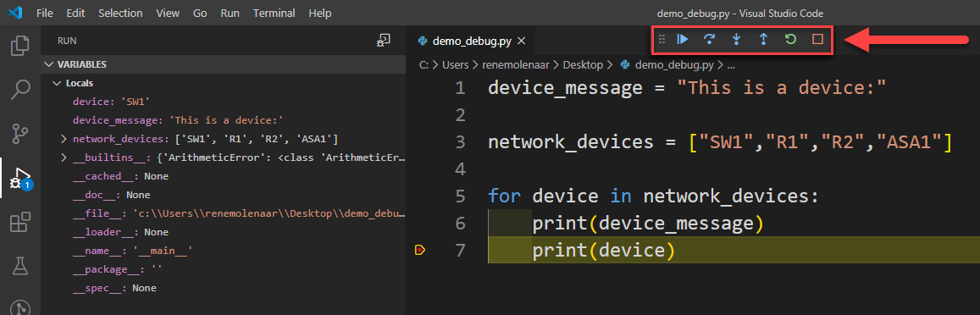Open the Search view in activity bar
980x315 pixels.
(20, 89)
